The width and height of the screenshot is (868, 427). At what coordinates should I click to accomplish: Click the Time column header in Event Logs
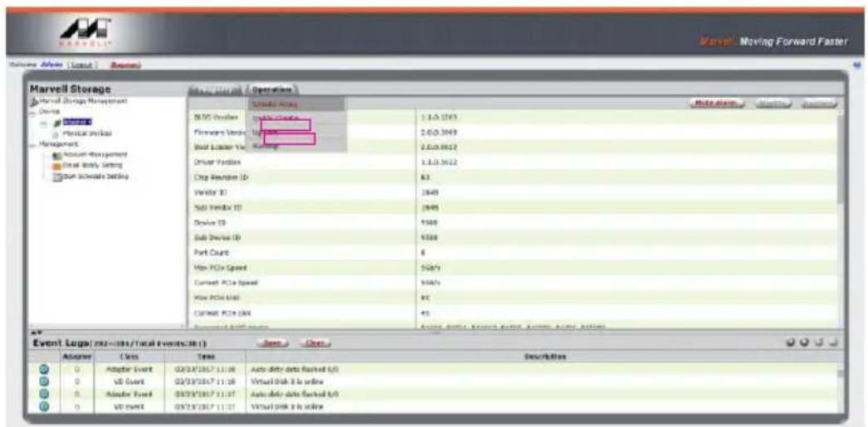(204, 357)
